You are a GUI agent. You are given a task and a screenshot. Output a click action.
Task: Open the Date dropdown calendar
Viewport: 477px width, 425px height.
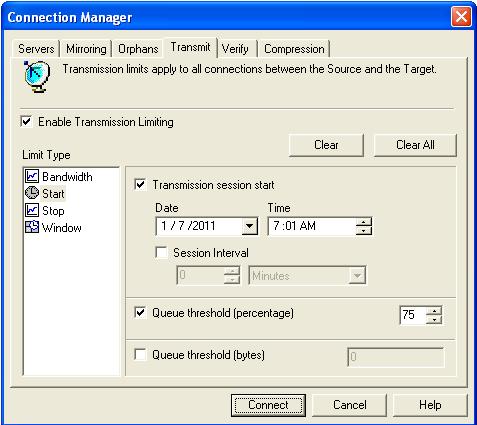(249, 226)
